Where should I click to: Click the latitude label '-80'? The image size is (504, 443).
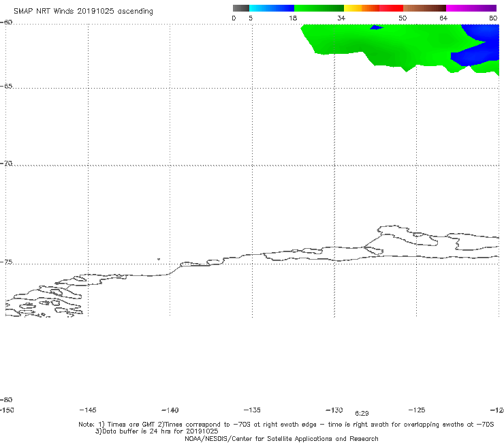tap(6, 400)
